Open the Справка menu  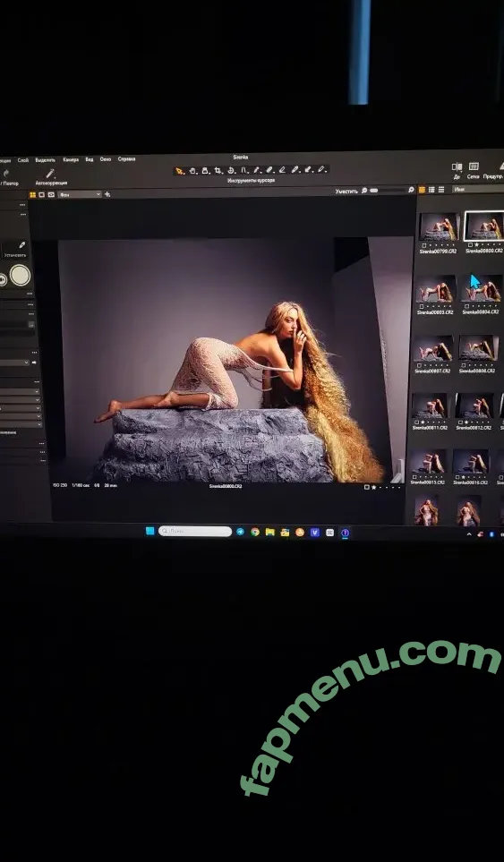126,158
